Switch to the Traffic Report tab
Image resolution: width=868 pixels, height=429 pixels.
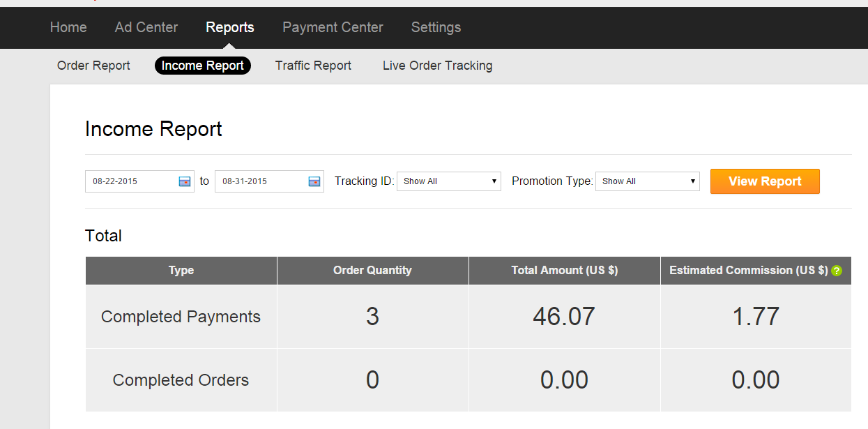point(313,66)
